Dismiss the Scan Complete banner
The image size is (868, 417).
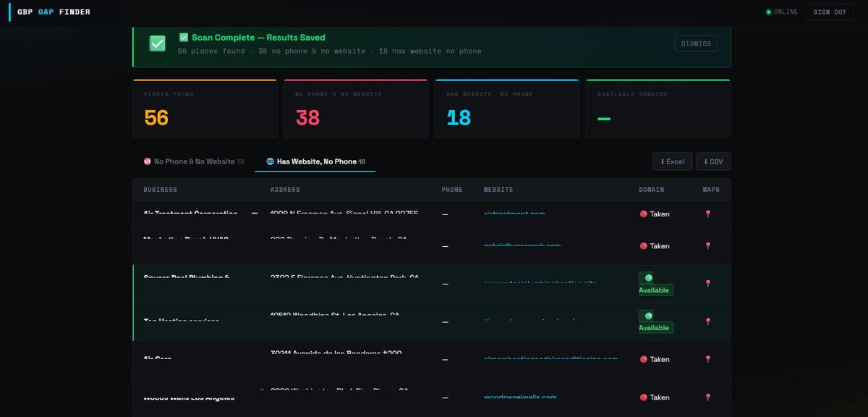[695, 43]
